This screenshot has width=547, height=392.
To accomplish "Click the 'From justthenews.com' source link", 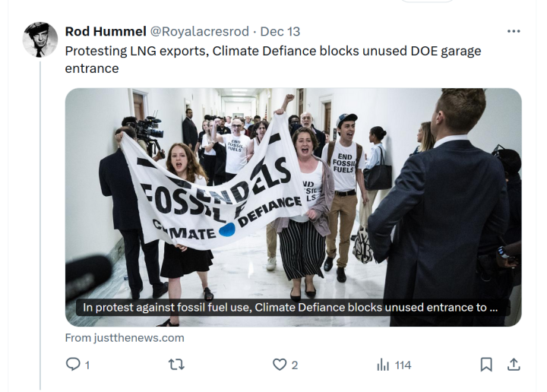I will click(x=125, y=337).
